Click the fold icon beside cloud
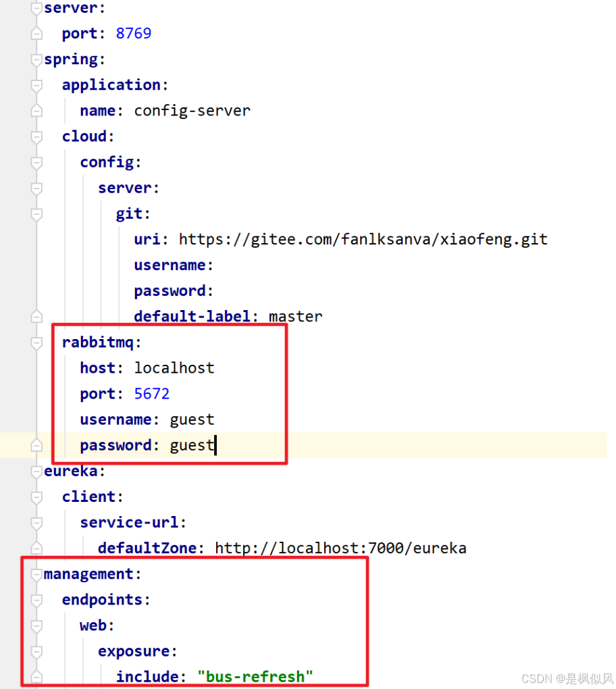 (x=36, y=136)
